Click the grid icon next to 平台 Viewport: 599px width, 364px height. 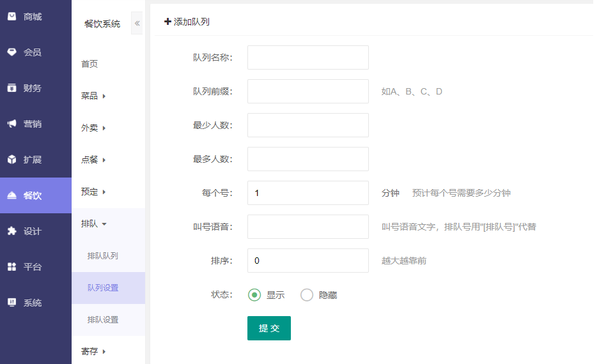pos(12,267)
